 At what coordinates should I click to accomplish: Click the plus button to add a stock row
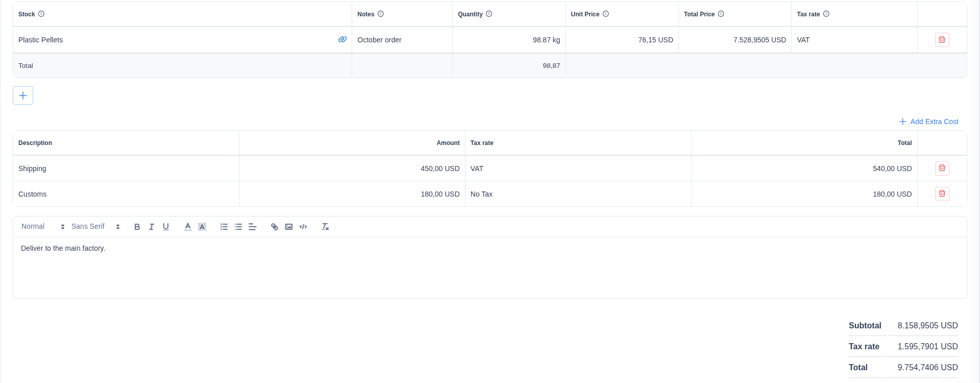point(23,95)
